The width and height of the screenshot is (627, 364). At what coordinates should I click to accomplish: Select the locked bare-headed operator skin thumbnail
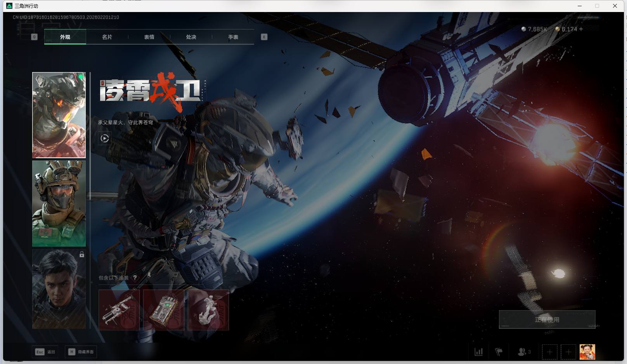(x=59, y=289)
